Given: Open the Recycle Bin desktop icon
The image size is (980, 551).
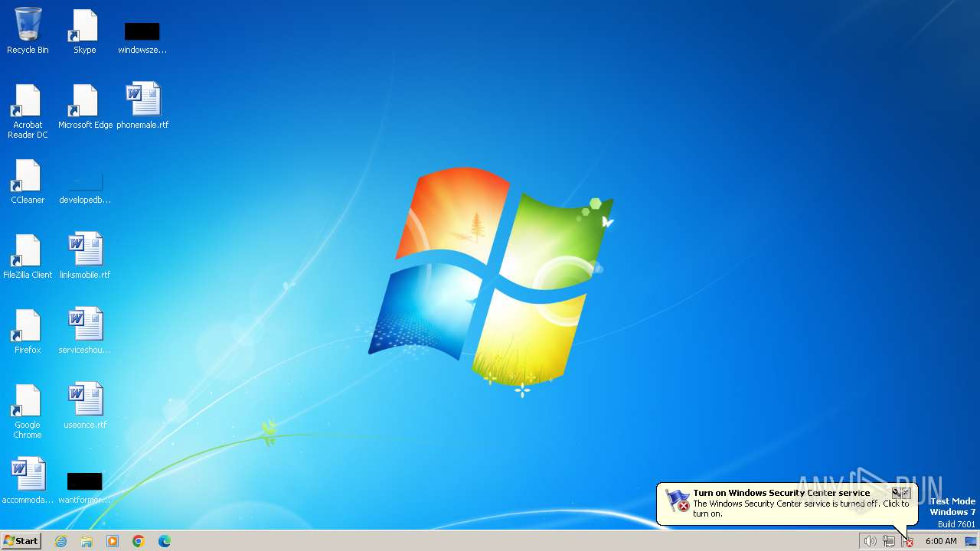Looking at the screenshot, I should (28, 31).
